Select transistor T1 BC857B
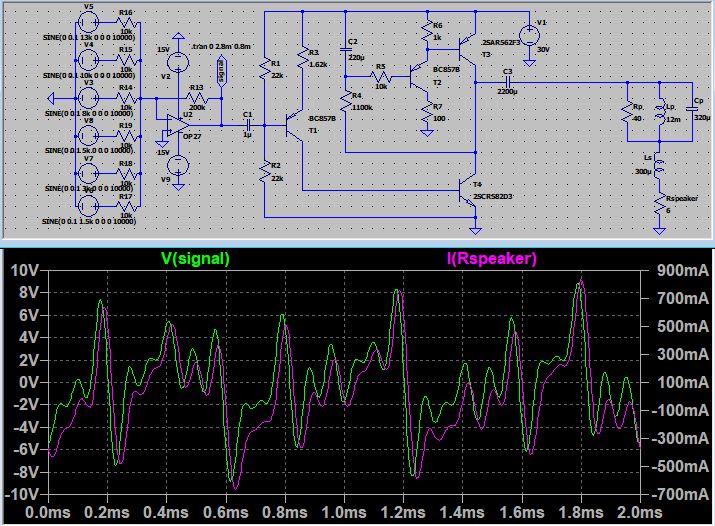Screen dimensions: 715x526 point(294,125)
